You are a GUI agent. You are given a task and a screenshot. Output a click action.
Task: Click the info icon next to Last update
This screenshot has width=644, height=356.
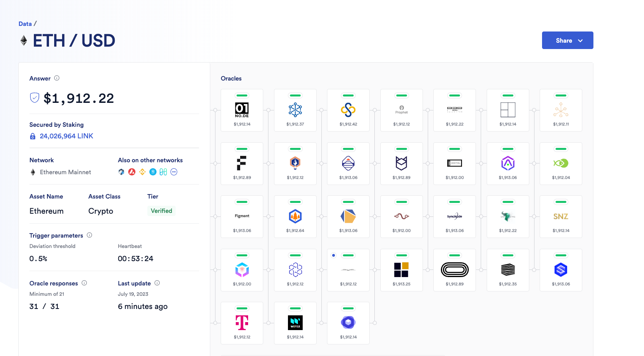click(x=157, y=283)
